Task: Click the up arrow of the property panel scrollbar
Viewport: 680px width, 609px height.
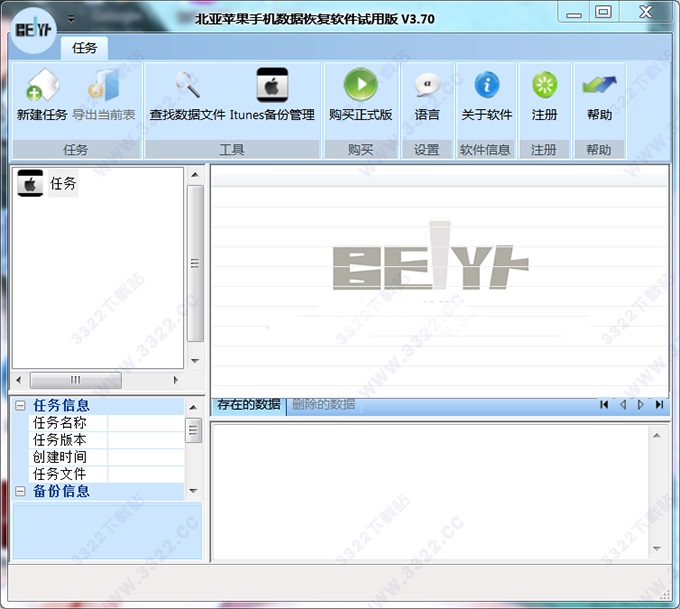Action: pos(193,408)
